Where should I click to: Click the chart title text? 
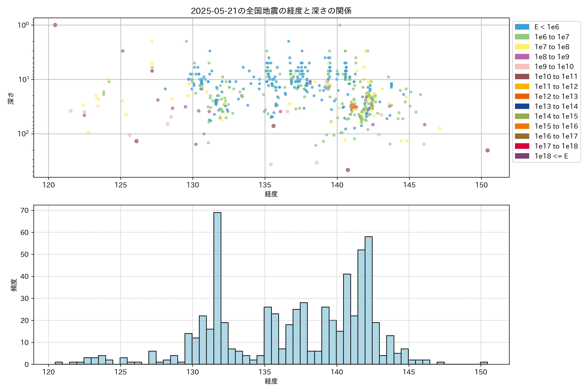click(x=271, y=11)
